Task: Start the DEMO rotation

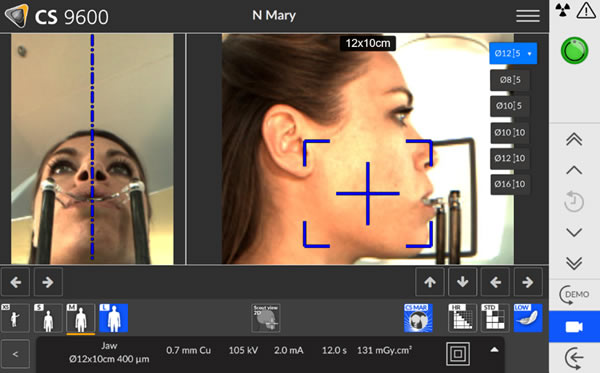Action: tap(574, 295)
